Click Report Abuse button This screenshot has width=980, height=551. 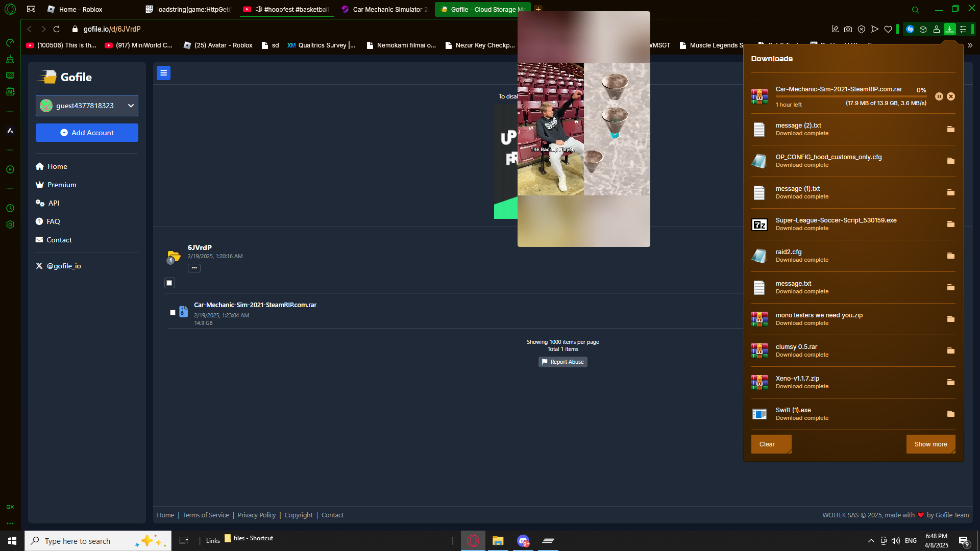(x=562, y=362)
